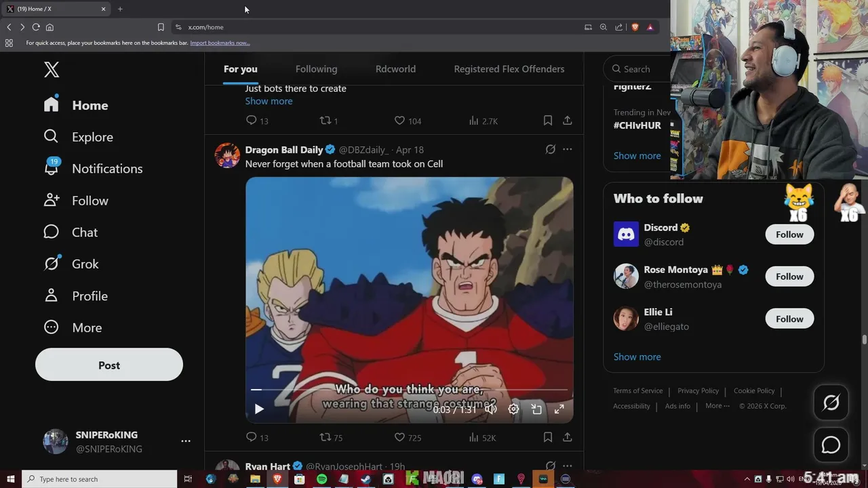Click the X logo in the sidebar
The height and width of the screenshot is (488, 868).
(x=52, y=69)
